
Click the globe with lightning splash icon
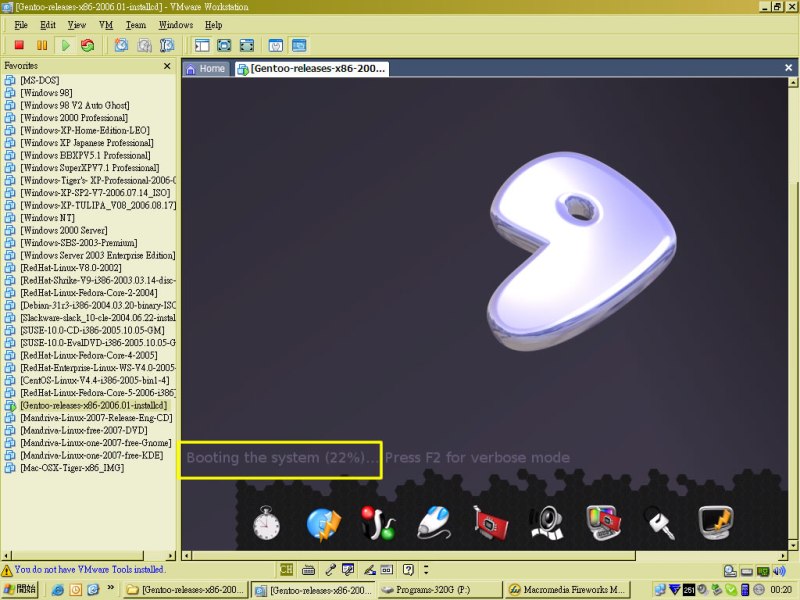[x=323, y=523]
